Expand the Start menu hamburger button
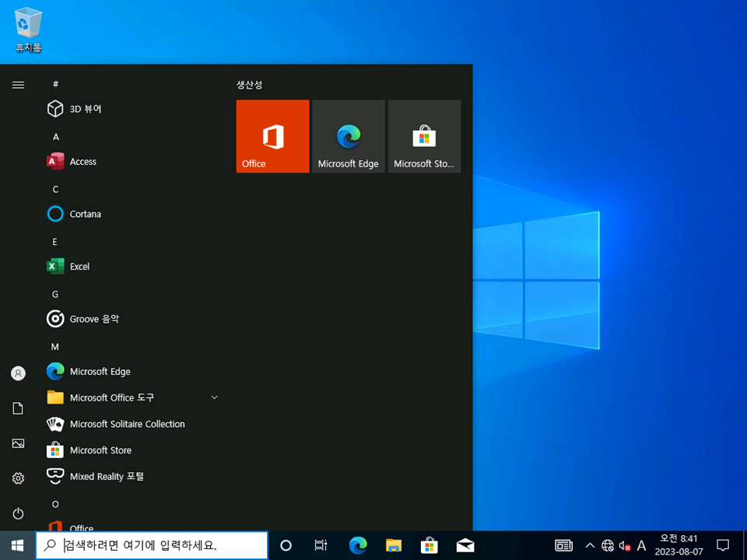This screenshot has width=747, height=560. coord(18,86)
